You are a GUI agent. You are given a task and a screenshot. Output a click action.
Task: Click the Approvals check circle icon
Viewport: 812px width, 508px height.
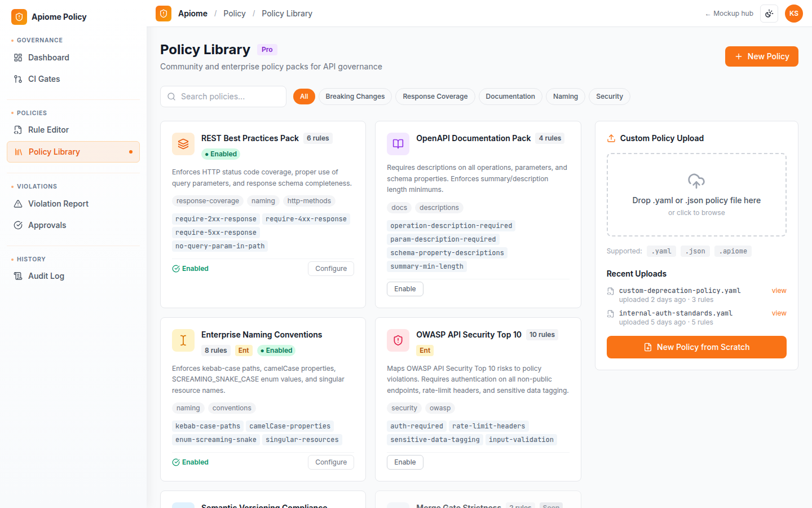18,225
